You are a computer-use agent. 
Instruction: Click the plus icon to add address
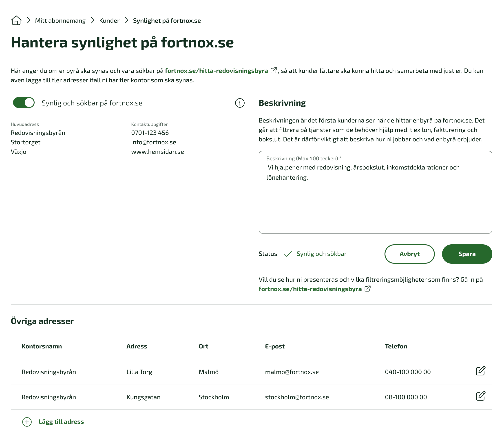tap(27, 422)
